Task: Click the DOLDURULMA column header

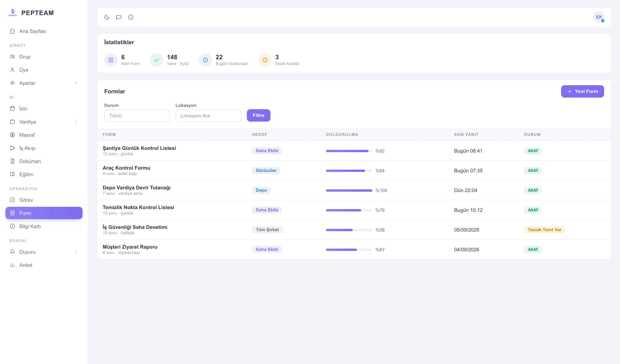Action: tap(342, 135)
